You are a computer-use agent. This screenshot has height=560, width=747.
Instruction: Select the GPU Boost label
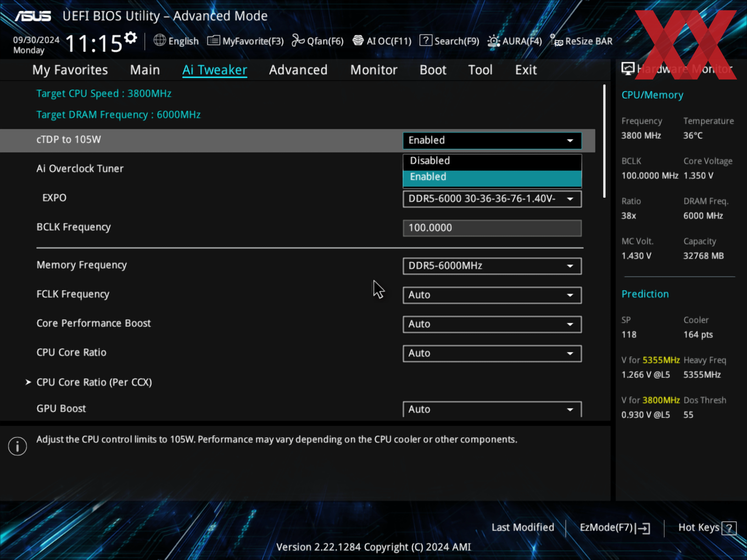(62, 408)
